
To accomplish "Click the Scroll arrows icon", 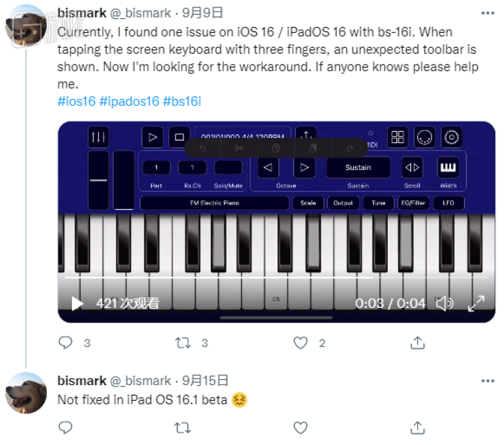I will coord(412,167).
